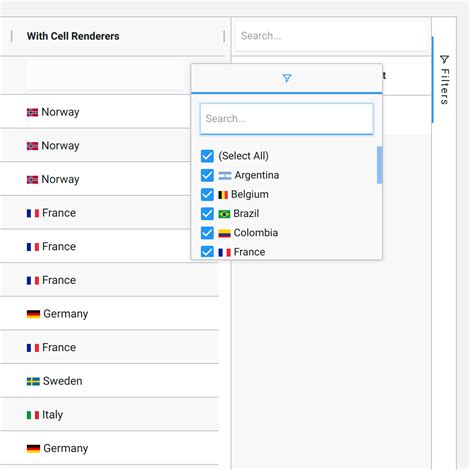The height and width of the screenshot is (470, 474).
Task: Open the Filters side panel funnel icon
Action: [x=444, y=59]
